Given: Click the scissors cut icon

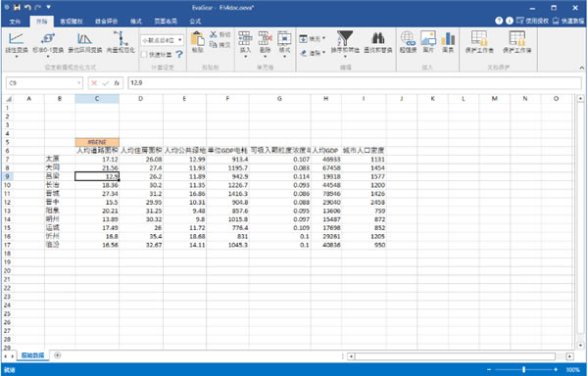Looking at the screenshot, I should (x=214, y=34).
